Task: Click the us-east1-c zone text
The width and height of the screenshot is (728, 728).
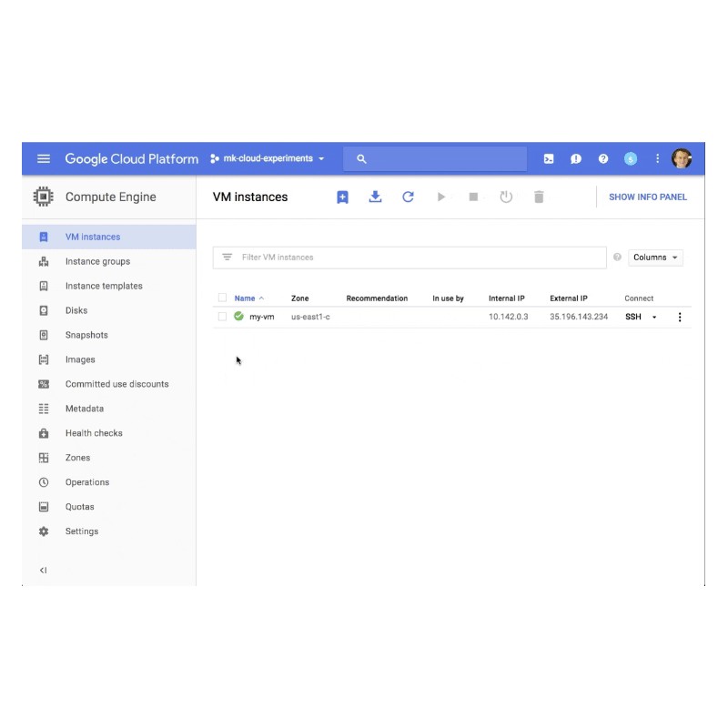Action: [x=310, y=317]
